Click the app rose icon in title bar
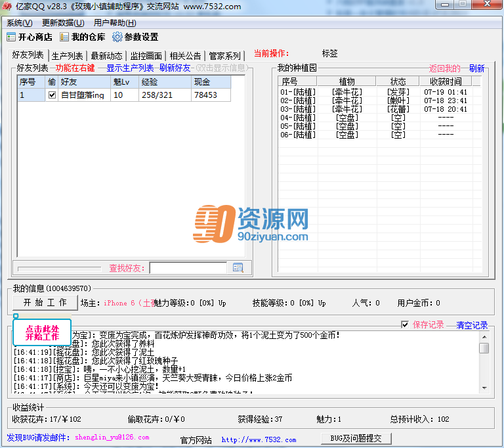Screen dimensions: 504x448 [x=7, y=6]
